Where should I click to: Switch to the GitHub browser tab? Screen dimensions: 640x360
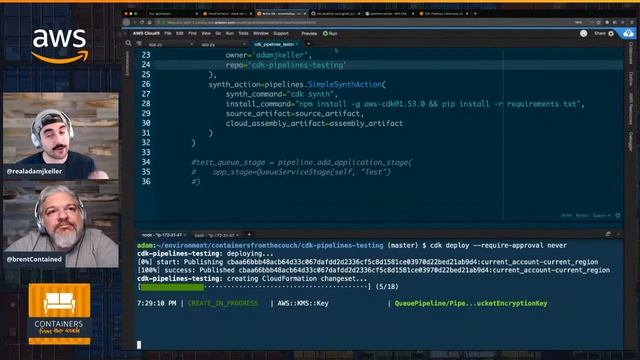click(336, 13)
